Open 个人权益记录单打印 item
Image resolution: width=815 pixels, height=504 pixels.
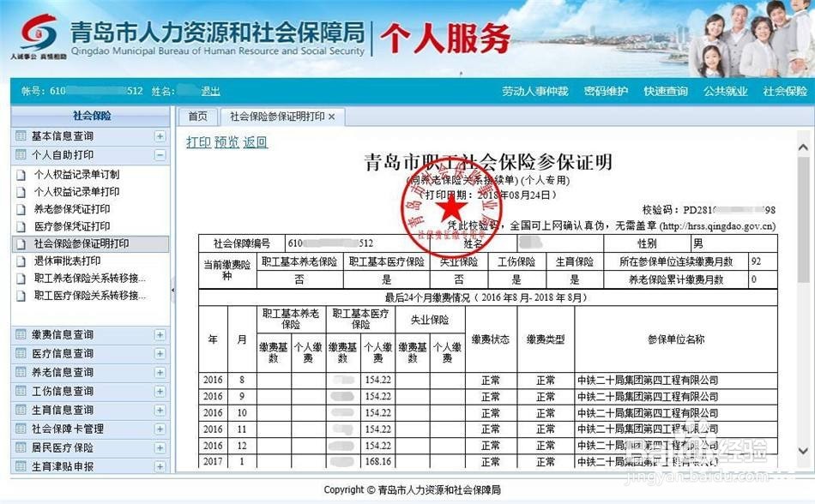point(77,191)
